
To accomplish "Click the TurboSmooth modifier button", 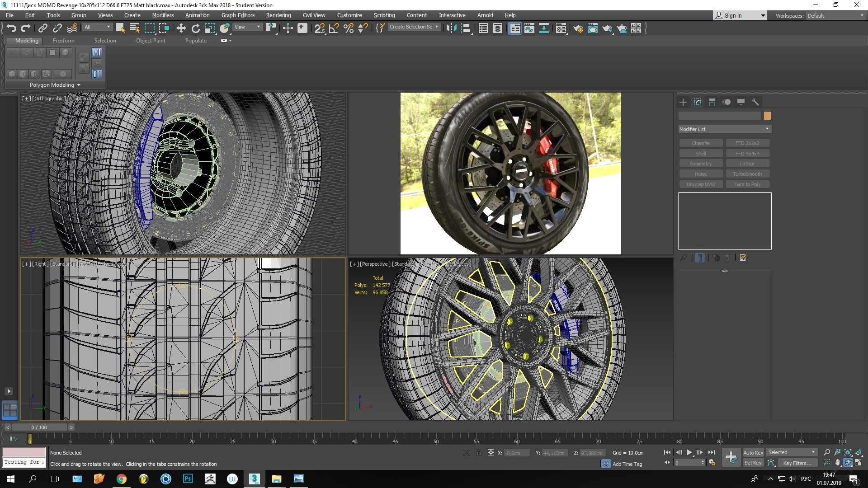I will point(747,174).
